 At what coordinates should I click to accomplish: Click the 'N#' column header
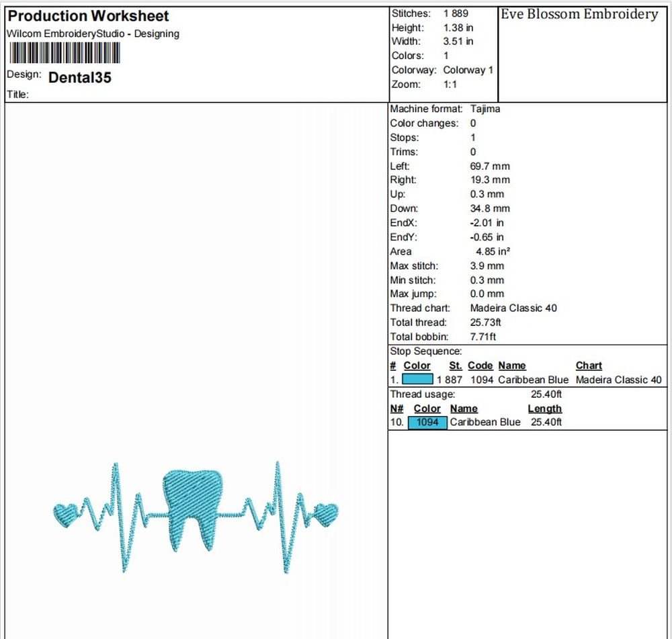(x=397, y=409)
